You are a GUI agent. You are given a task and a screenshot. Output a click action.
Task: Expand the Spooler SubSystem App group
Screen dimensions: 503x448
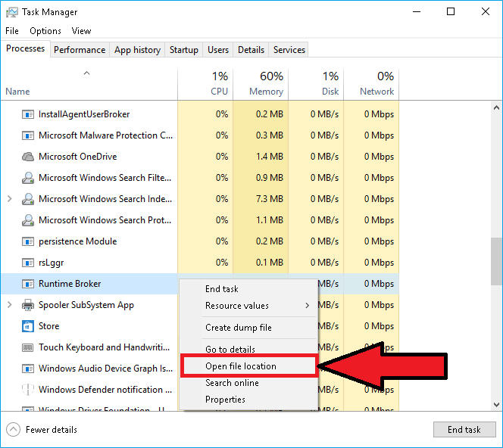click(10, 305)
